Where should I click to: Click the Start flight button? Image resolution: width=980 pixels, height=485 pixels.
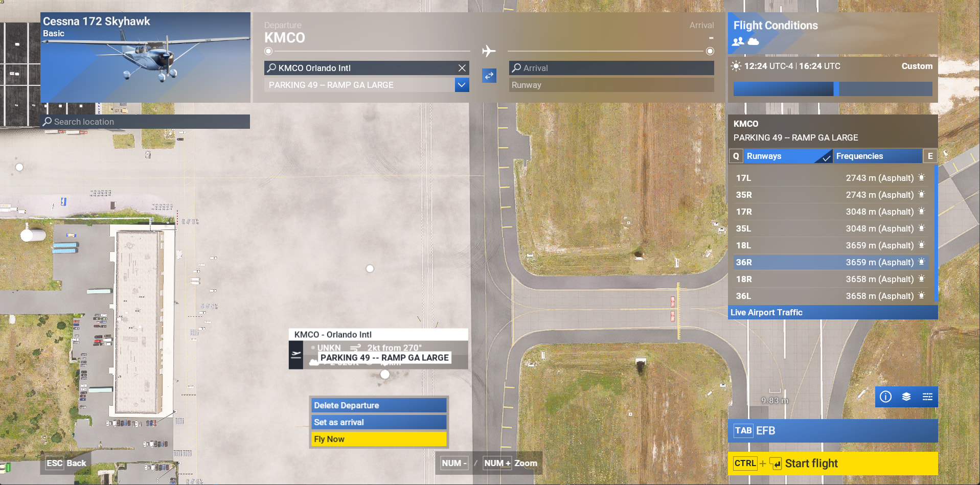coord(833,464)
